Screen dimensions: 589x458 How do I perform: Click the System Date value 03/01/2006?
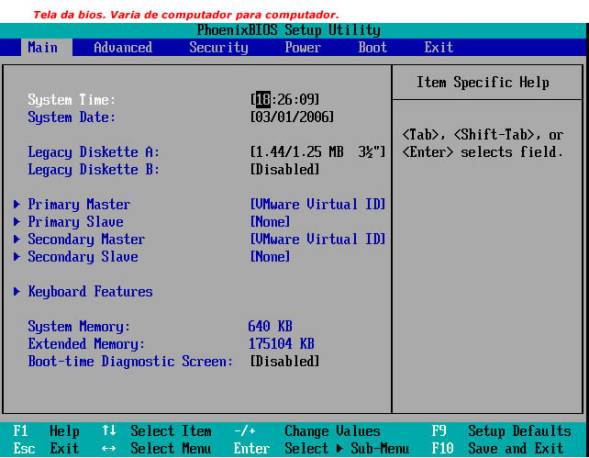click(x=292, y=117)
